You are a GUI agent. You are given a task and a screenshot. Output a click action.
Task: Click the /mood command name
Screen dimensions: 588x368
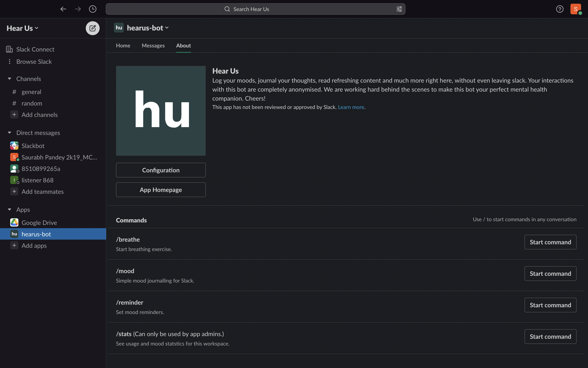[125, 271]
